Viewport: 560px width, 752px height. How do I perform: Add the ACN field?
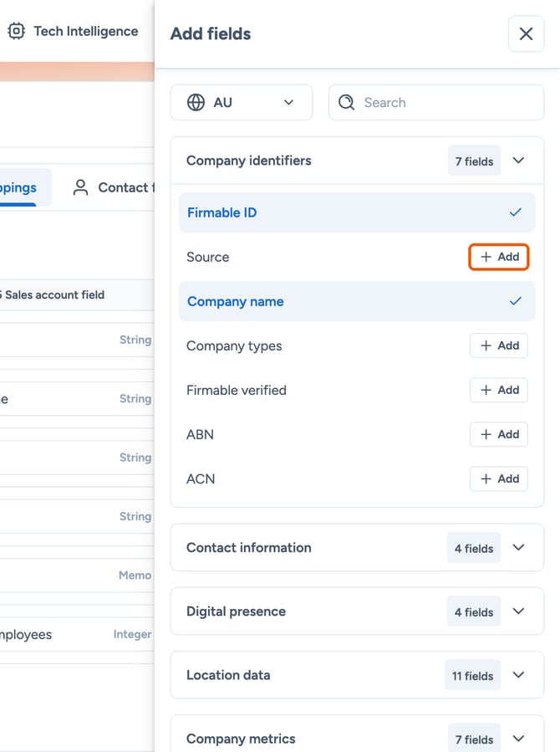point(499,478)
